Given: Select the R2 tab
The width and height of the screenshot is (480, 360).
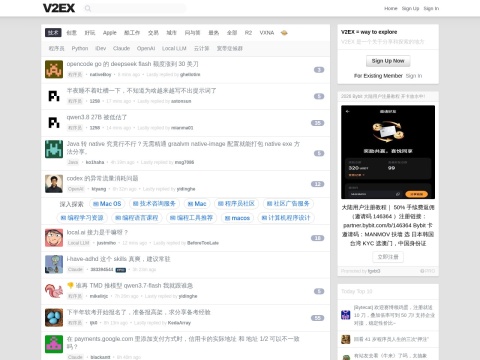Looking at the screenshot, I should click(248, 33).
